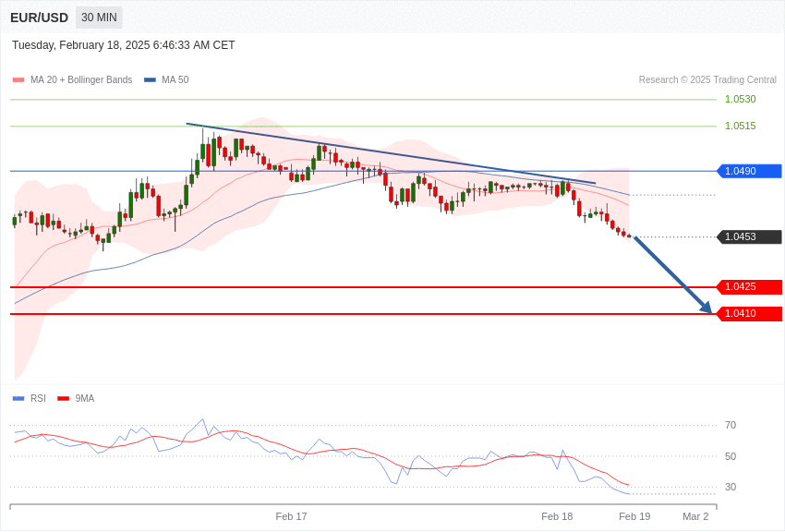Toggle the MA 50 legend entry
This screenshot has width=785, height=532.
point(175,80)
